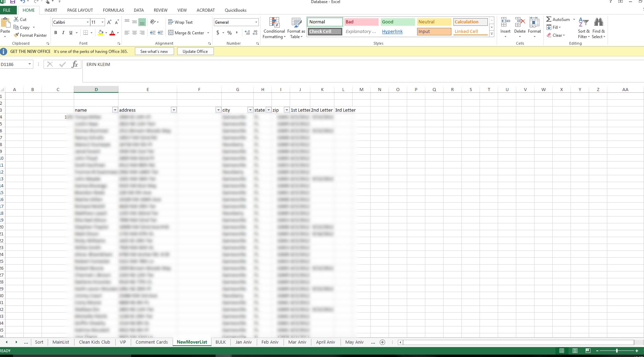The width and height of the screenshot is (644, 357).
Task: Apply the Fill Color to selection
Action: point(101,33)
